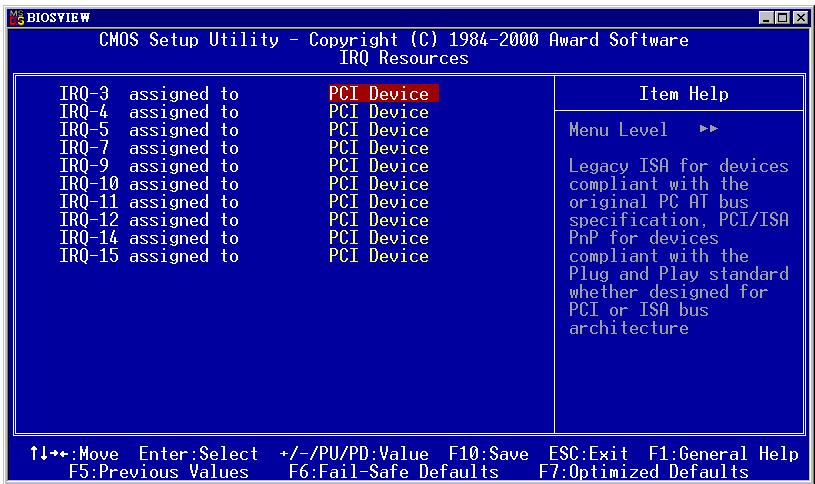Click the 'F7:Optimized Defaults' hint

click(x=643, y=472)
